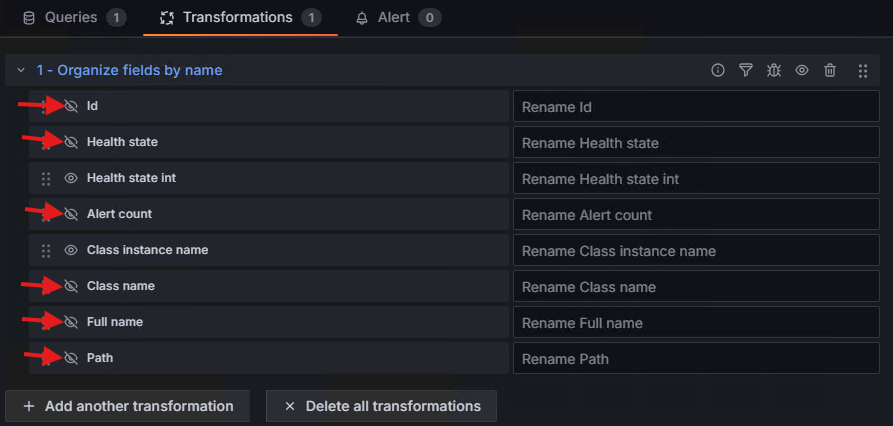Switch to the Alert tab
Screen dimensions: 893x426
tap(397, 18)
